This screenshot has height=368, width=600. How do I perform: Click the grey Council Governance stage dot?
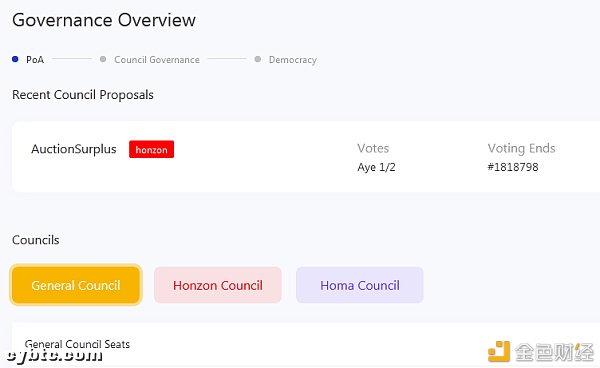pyautogui.click(x=103, y=59)
